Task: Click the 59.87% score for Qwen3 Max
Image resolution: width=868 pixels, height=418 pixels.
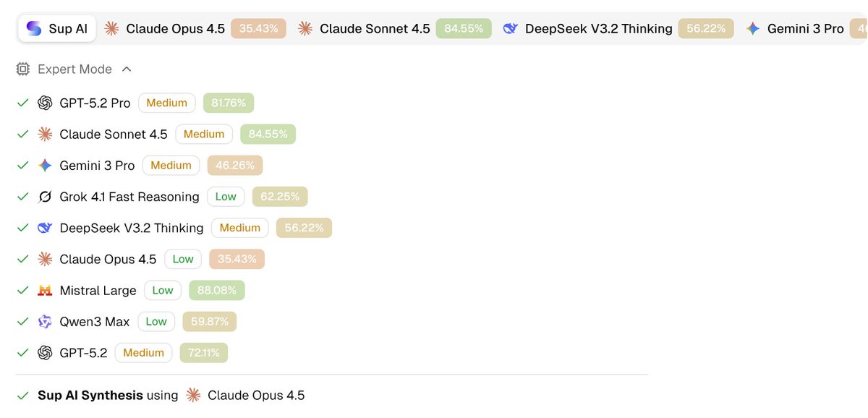Action: coord(210,322)
